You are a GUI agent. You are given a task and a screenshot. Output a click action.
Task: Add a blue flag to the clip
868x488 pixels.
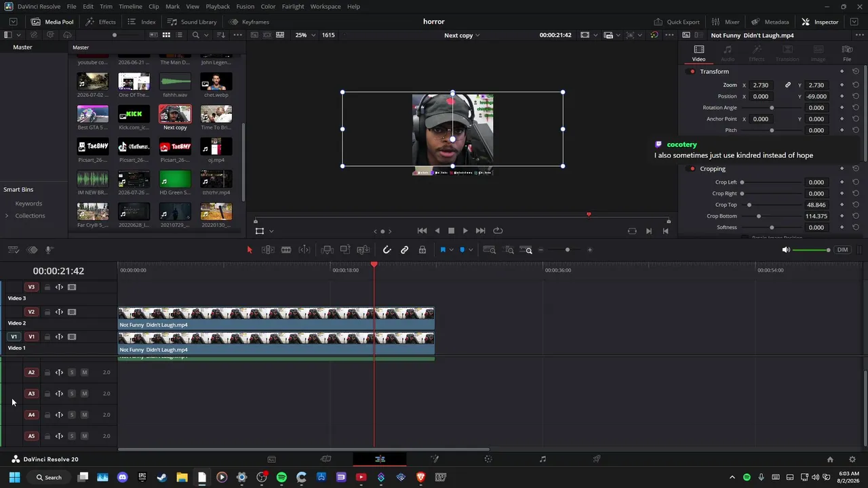pos(443,250)
